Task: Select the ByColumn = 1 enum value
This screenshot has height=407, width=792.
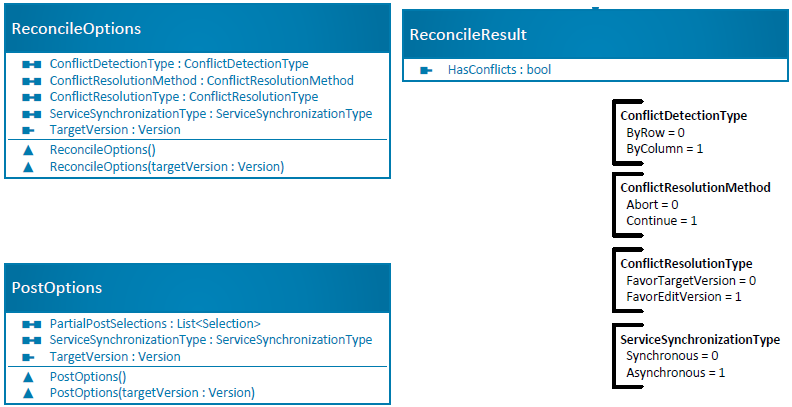Action: tap(665, 148)
